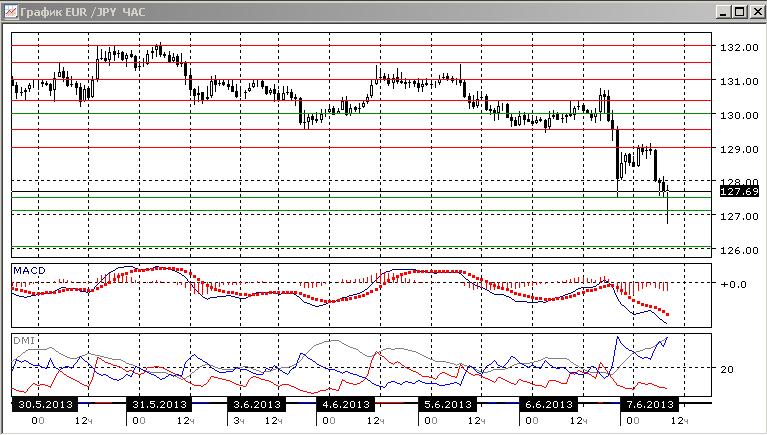Select the 4.6.2013 date label

(x=346, y=405)
